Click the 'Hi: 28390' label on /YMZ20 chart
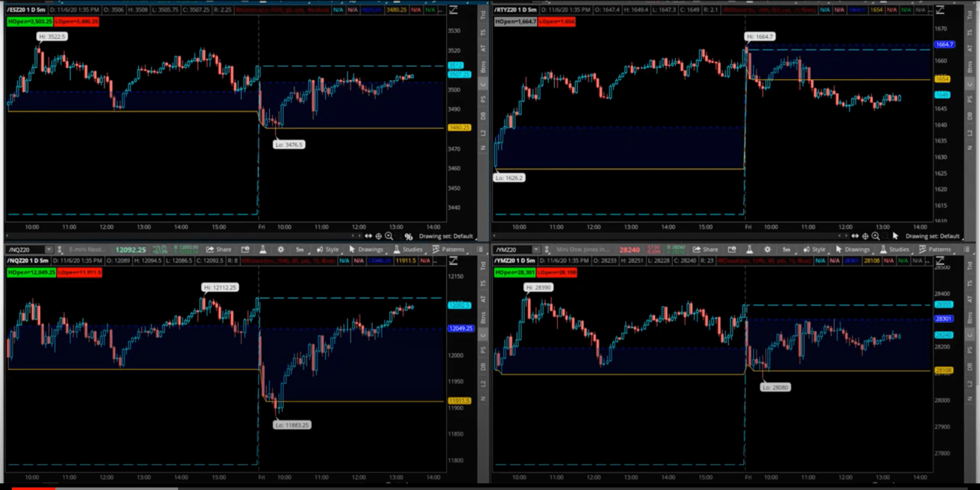Viewport: 980px width, 490px height. pos(538,287)
